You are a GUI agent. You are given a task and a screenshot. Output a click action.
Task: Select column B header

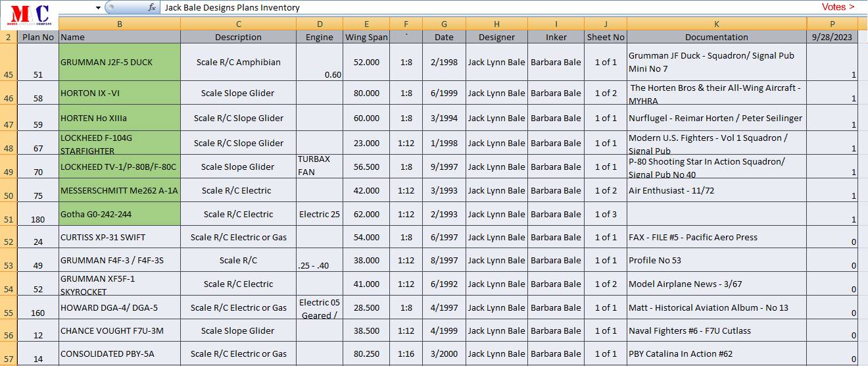coord(120,24)
